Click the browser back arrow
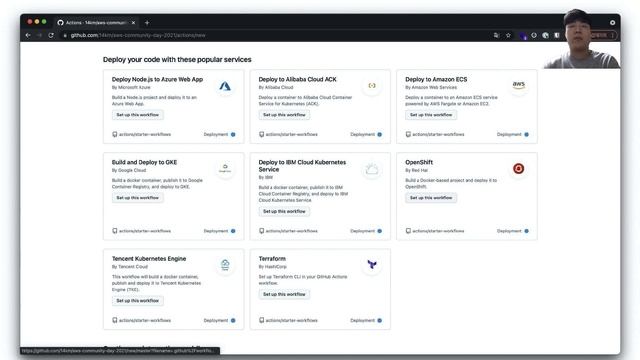 [x=28, y=35]
